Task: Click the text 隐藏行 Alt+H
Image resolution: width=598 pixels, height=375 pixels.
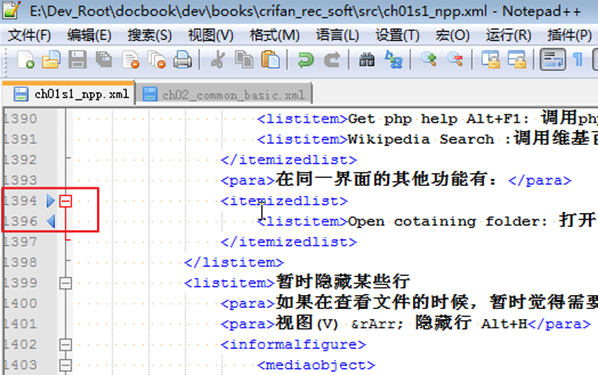Action: pyautogui.click(x=471, y=323)
